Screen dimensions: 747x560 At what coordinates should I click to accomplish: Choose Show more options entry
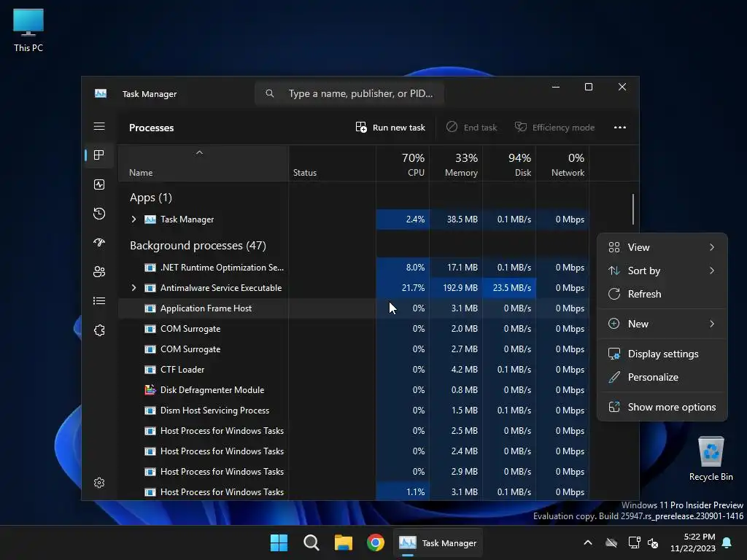coord(662,407)
